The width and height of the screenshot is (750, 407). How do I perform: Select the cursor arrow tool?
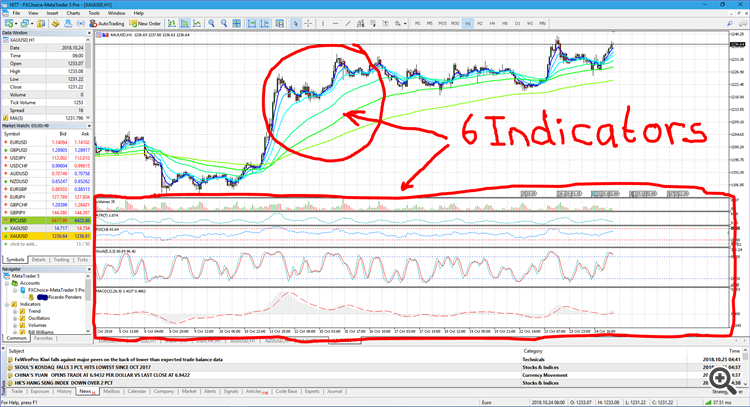click(296, 23)
